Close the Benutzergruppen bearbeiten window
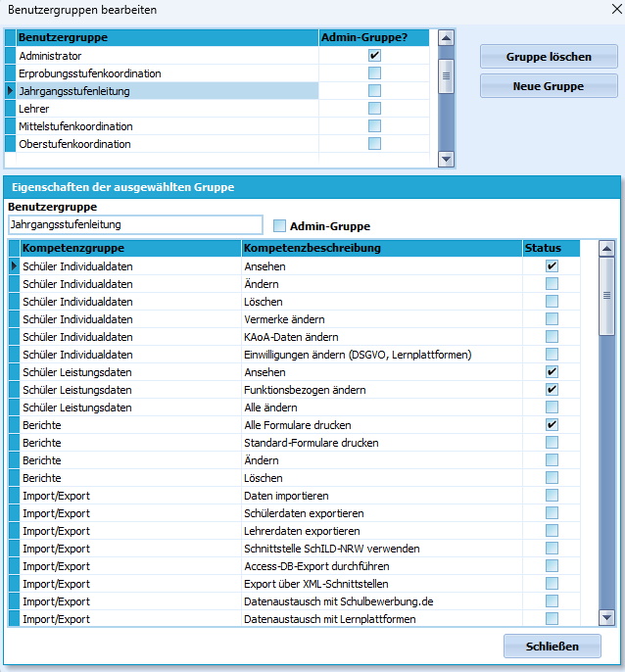The height and width of the screenshot is (672, 625). pos(616,9)
